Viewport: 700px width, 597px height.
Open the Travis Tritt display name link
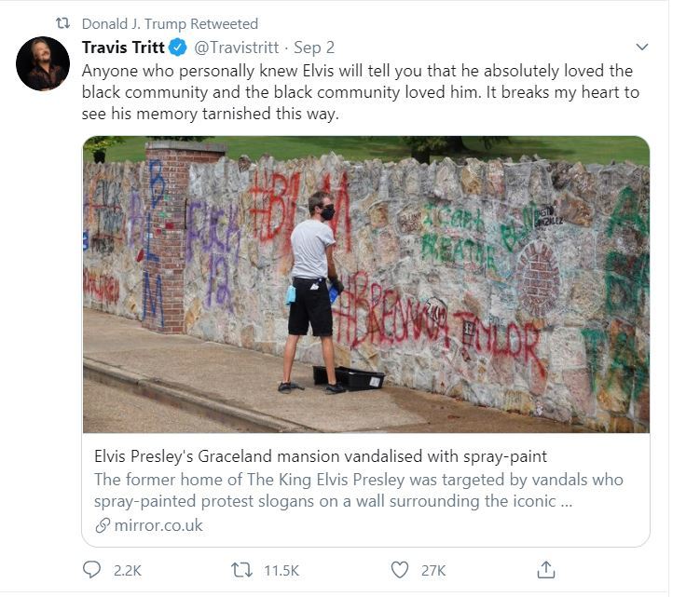tap(123, 47)
